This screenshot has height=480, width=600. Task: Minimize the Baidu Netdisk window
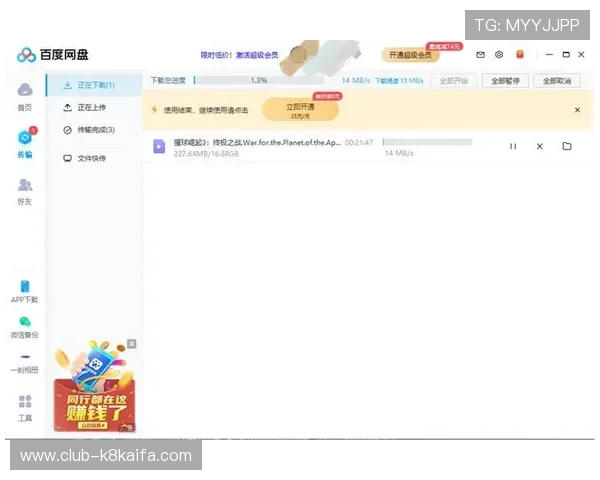tap(549, 55)
